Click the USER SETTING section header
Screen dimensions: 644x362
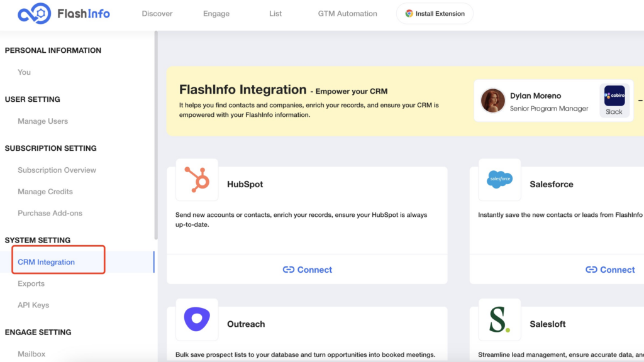(x=33, y=99)
